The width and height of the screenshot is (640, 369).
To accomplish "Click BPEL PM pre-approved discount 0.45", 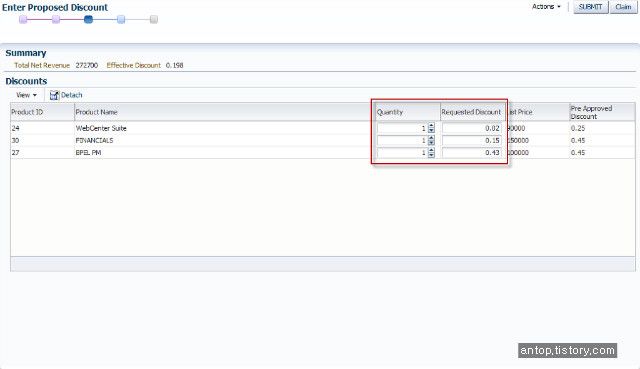I will point(578,153).
